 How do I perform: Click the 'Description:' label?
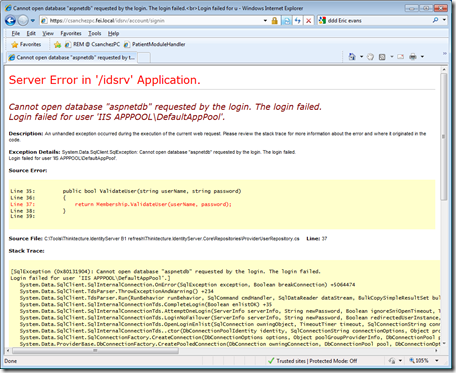click(x=26, y=134)
